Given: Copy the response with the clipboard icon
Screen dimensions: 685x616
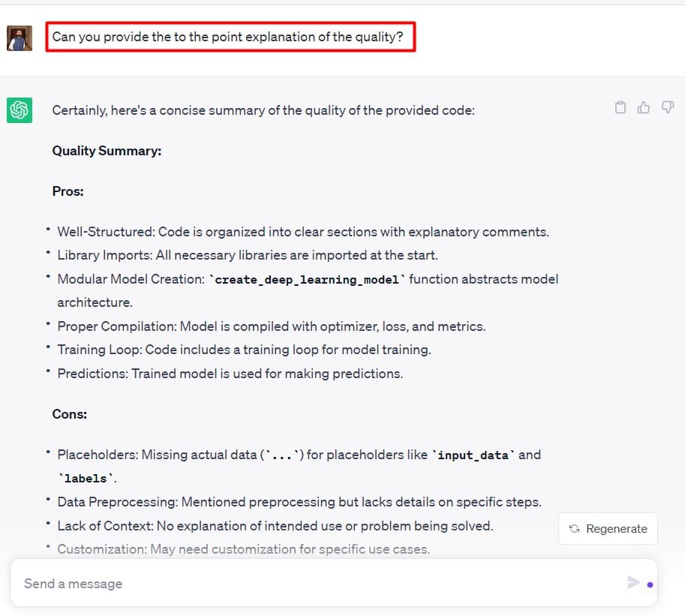Looking at the screenshot, I should (x=620, y=107).
